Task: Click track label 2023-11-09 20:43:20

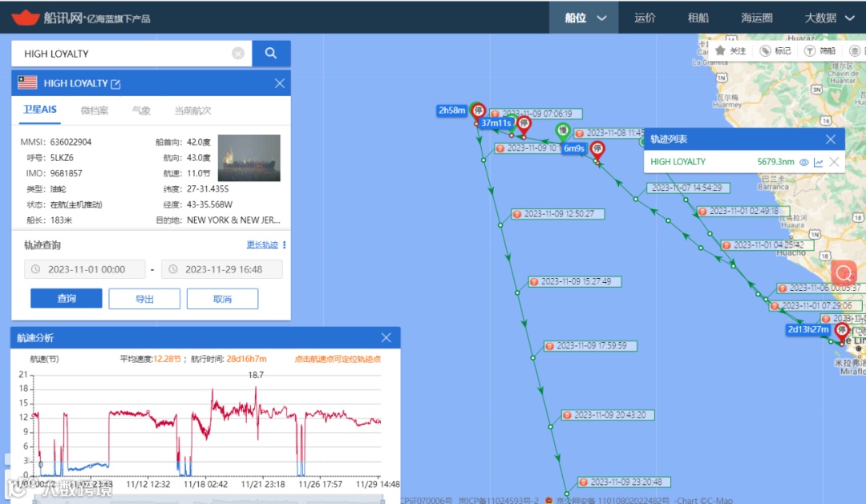Action: [x=608, y=415]
